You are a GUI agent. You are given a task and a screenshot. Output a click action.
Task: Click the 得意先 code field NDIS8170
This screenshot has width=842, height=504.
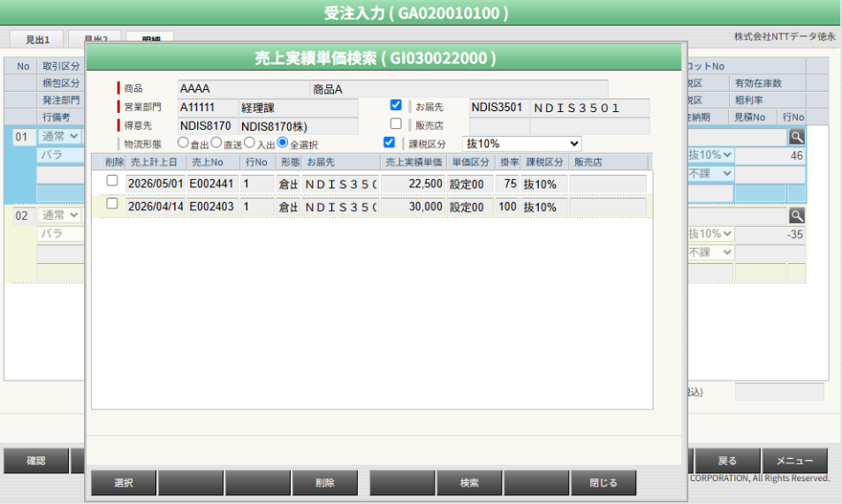click(x=208, y=125)
